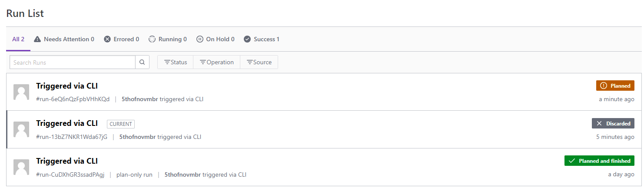The height and width of the screenshot is (191, 644).
Task: Switch to the All 2 tab
Action: (x=18, y=39)
